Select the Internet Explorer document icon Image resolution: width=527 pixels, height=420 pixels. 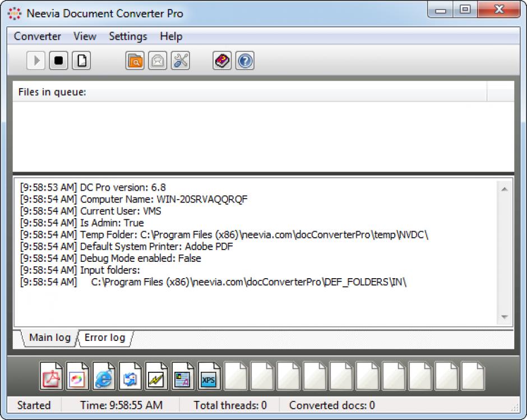104,376
